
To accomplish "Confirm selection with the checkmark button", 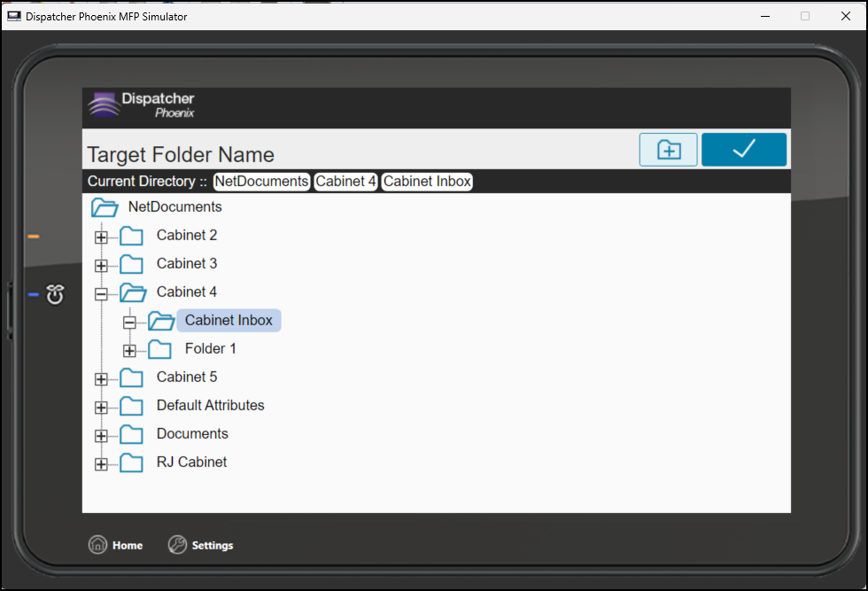I will pyautogui.click(x=743, y=150).
